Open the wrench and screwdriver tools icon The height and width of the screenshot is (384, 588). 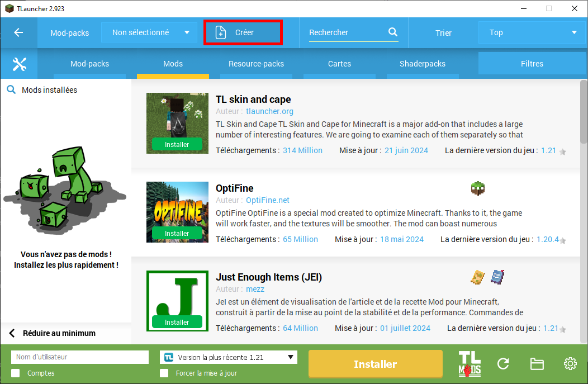19,64
